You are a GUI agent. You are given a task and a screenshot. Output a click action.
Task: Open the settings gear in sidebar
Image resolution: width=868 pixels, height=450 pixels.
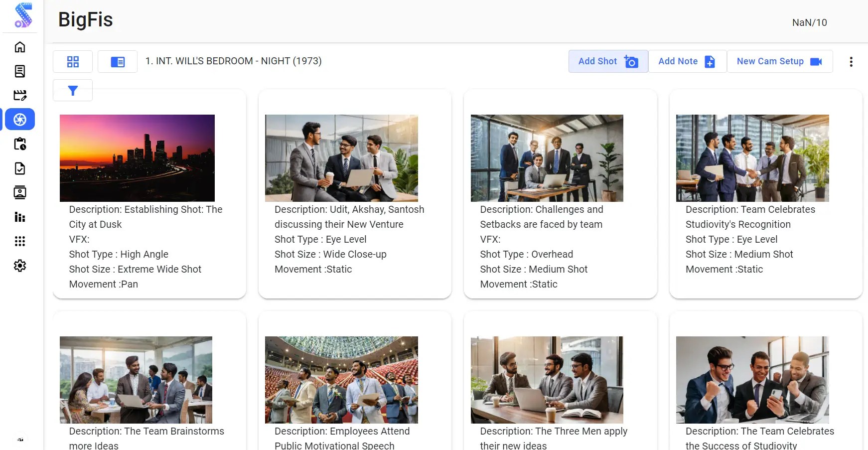click(20, 266)
